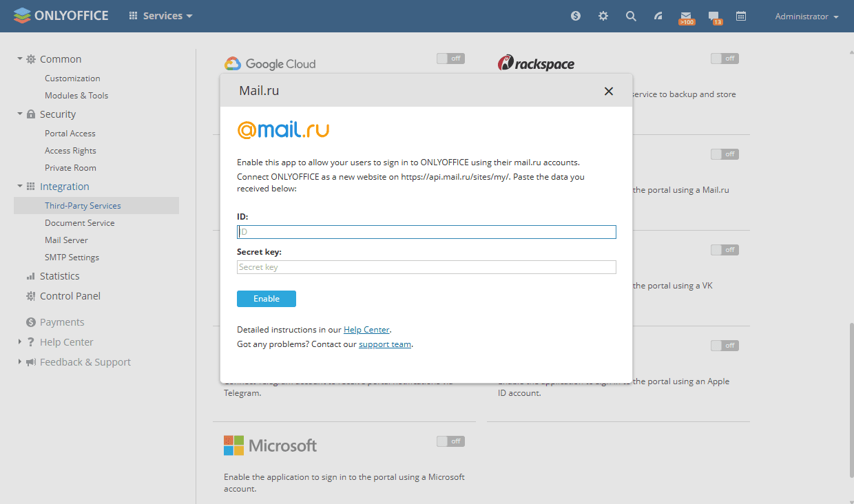
Task: Toggle the VK off switch
Action: click(725, 250)
